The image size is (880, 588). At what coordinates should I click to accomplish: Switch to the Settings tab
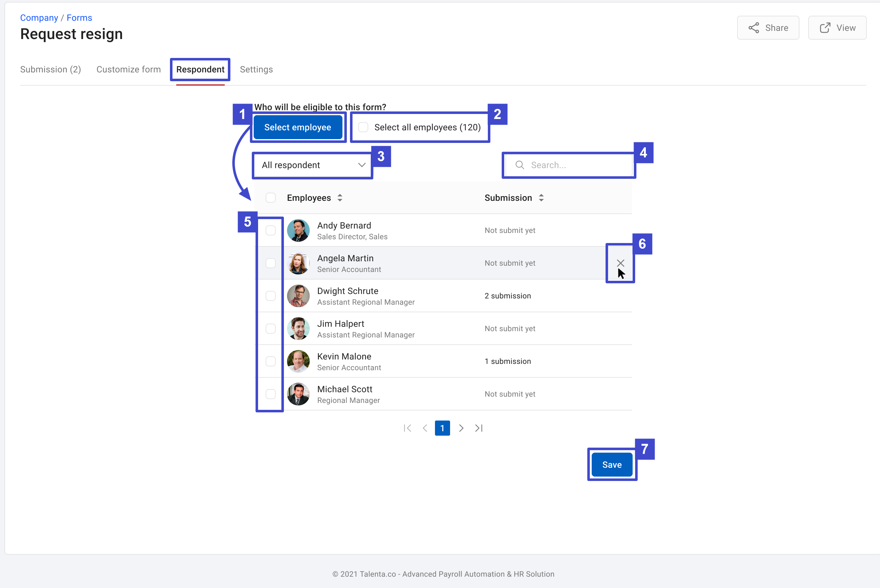[257, 69]
